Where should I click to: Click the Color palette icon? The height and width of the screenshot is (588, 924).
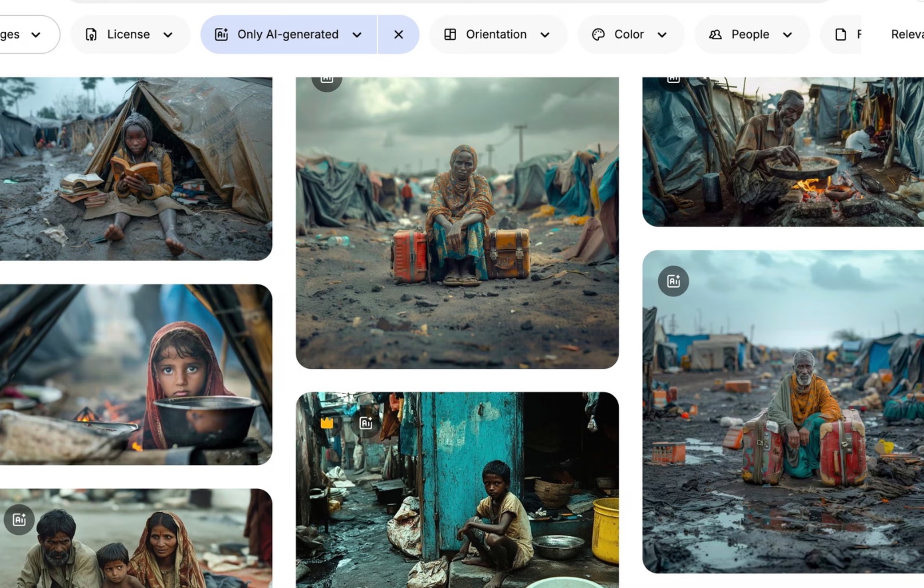[x=598, y=35]
